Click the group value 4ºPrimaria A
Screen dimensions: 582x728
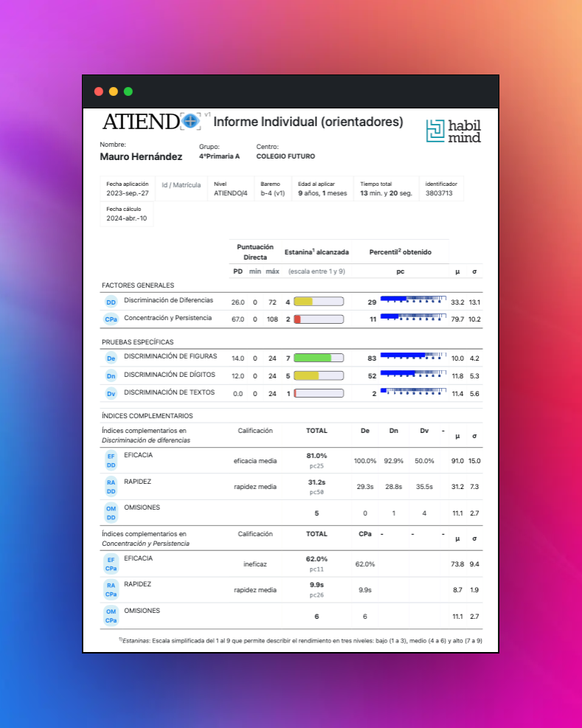(x=219, y=156)
